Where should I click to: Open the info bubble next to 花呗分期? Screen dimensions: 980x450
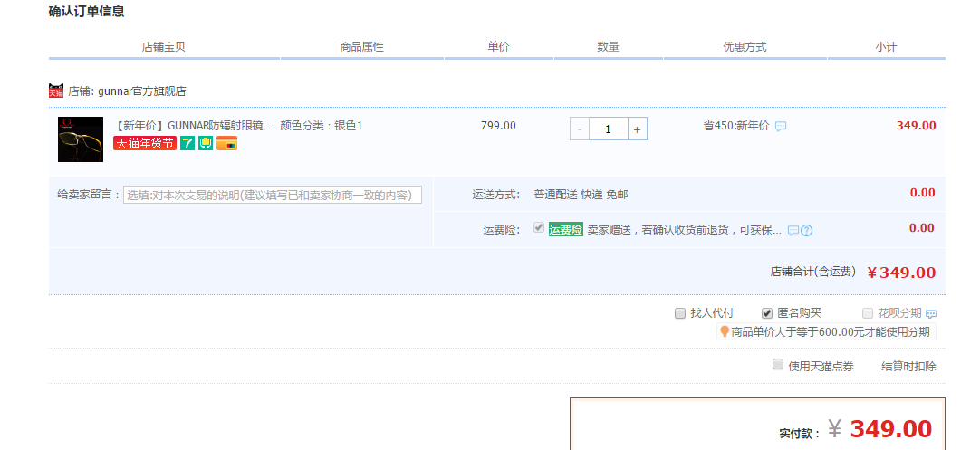931,314
